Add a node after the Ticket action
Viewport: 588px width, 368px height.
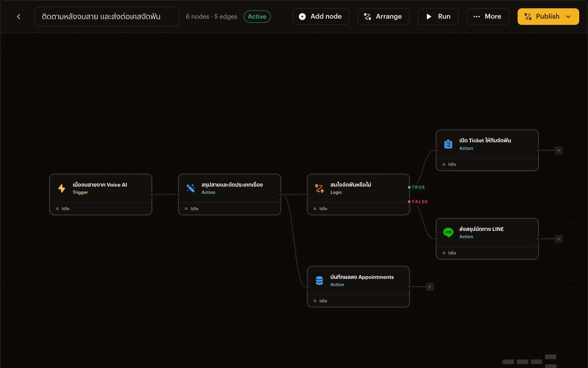(x=558, y=150)
